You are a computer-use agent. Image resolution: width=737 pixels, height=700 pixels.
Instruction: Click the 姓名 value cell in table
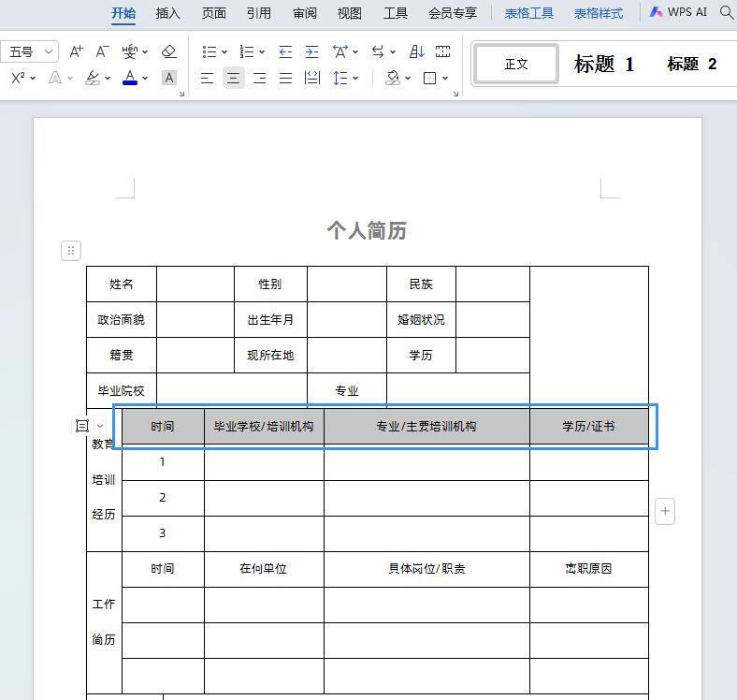tap(195, 284)
